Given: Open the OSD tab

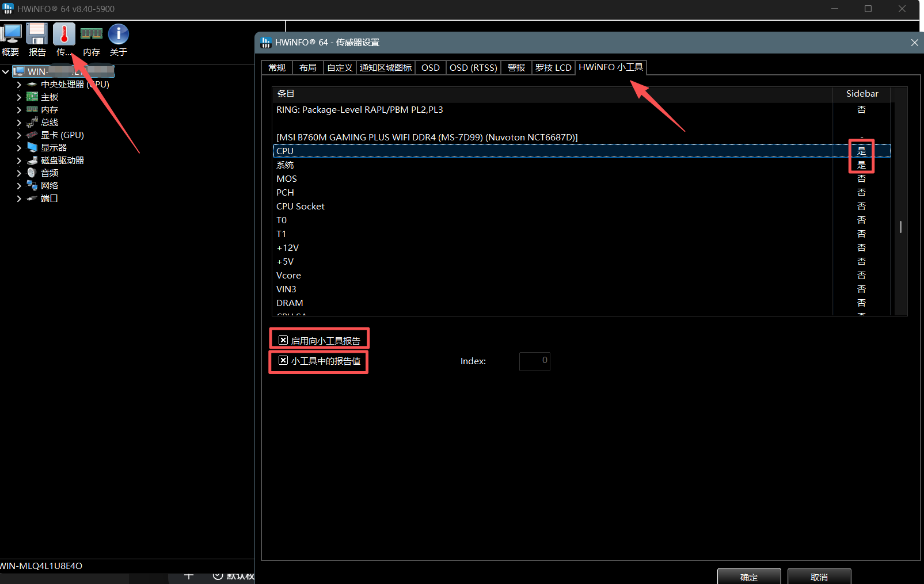Looking at the screenshot, I should pos(431,68).
